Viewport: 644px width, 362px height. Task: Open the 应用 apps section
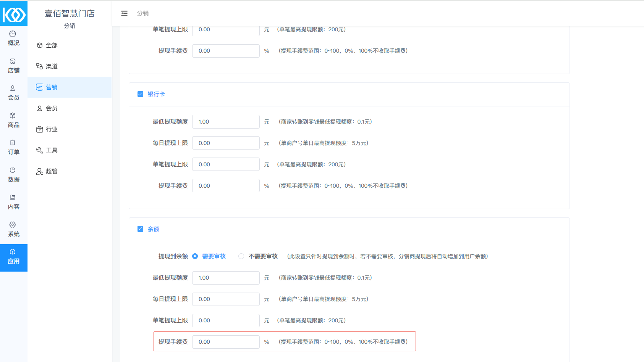pyautogui.click(x=14, y=257)
